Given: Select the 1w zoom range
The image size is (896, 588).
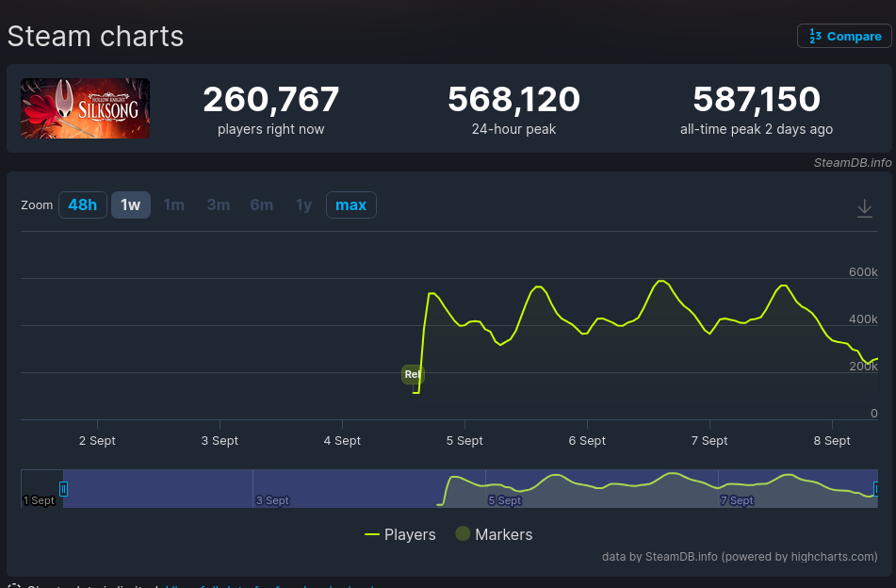Looking at the screenshot, I should click(130, 204).
